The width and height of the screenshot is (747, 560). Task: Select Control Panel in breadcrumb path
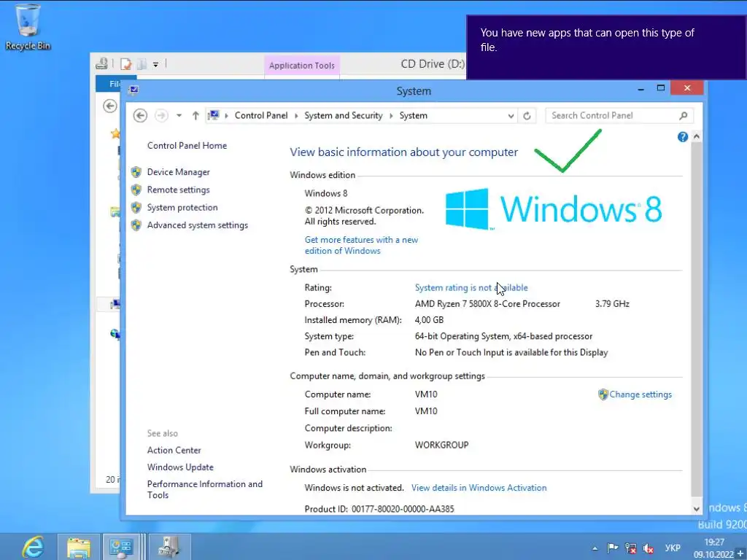pyautogui.click(x=261, y=116)
